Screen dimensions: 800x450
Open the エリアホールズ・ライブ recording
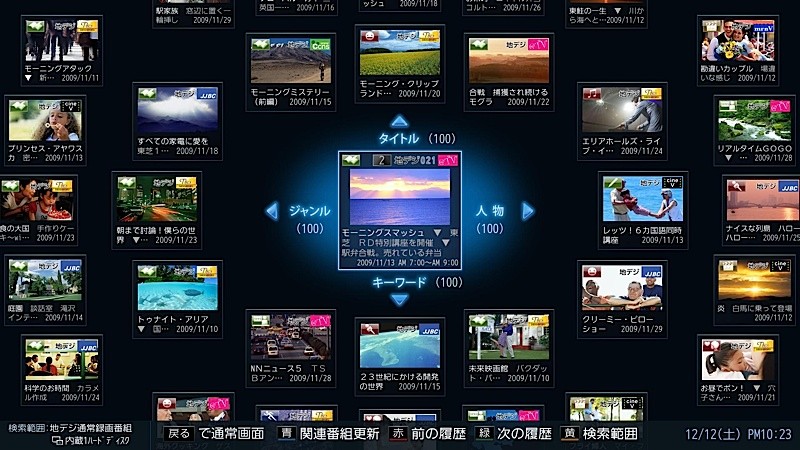622,121
